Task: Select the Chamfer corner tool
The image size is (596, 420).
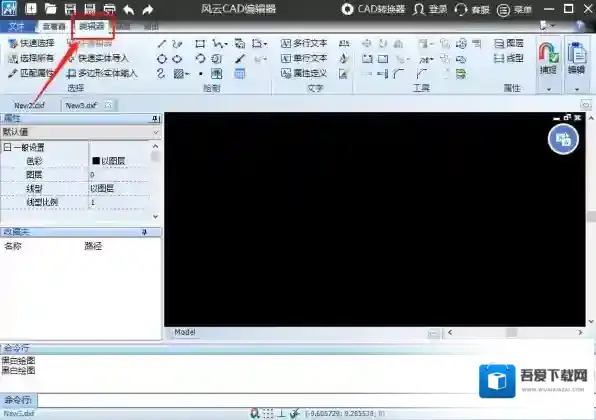Action: [x=421, y=74]
